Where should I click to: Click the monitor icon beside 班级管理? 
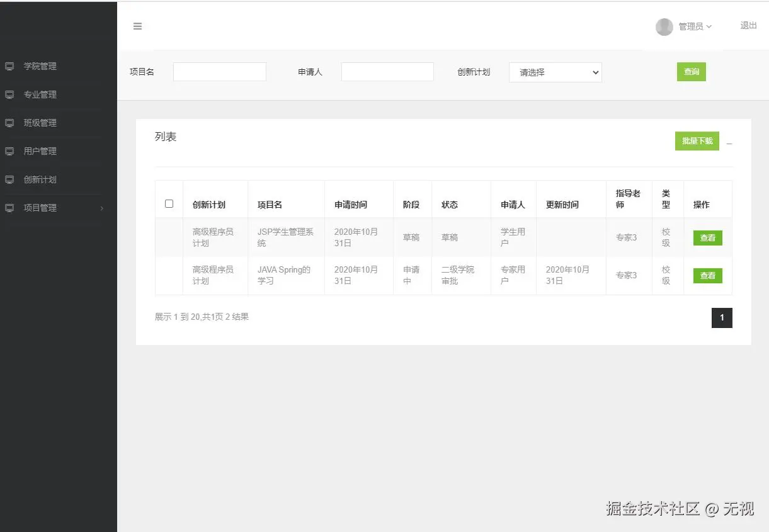coord(9,123)
